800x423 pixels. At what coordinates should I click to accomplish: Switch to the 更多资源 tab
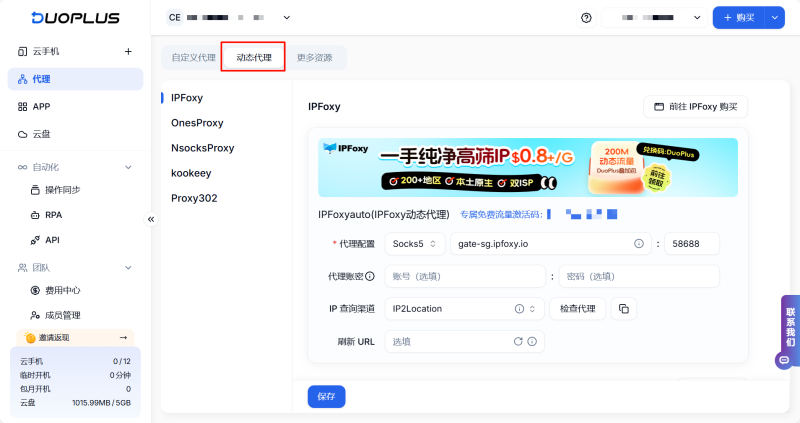coord(314,58)
